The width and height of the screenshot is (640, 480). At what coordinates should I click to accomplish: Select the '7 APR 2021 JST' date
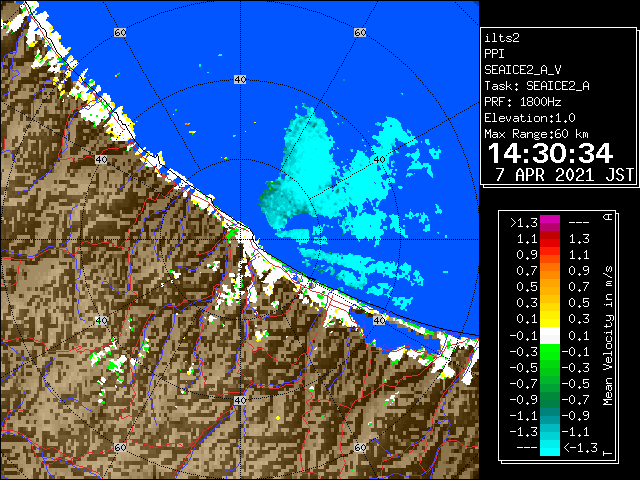tap(564, 175)
